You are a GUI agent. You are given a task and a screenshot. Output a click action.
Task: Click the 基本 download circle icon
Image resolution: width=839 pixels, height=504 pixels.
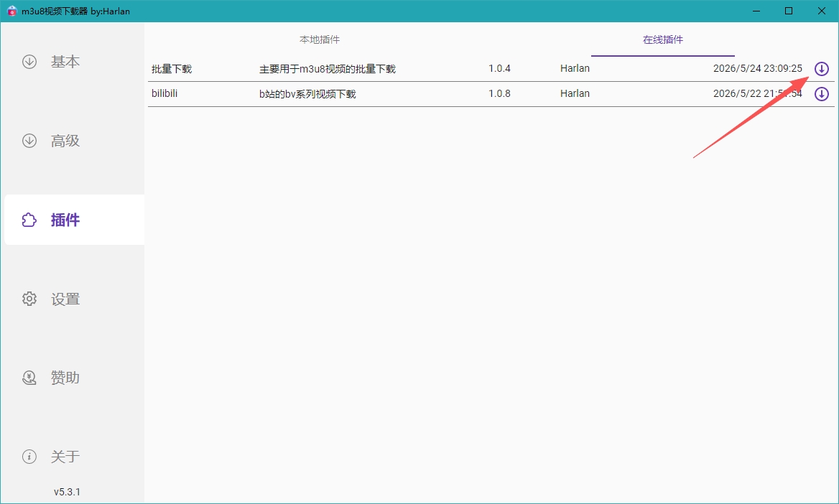coord(29,62)
